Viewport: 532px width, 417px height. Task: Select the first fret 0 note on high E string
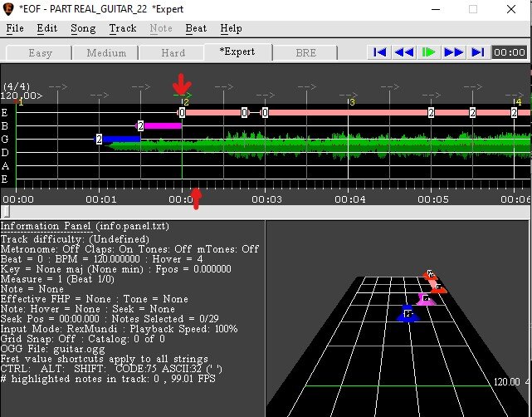point(183,113)
